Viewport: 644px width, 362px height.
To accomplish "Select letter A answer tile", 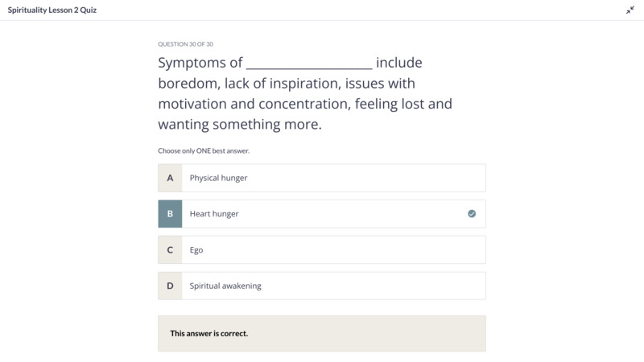I will coord(170,178).
